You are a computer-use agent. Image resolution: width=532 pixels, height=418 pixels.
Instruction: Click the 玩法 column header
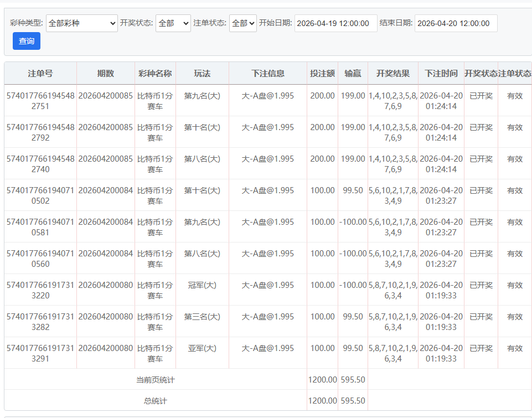point(202,74)
